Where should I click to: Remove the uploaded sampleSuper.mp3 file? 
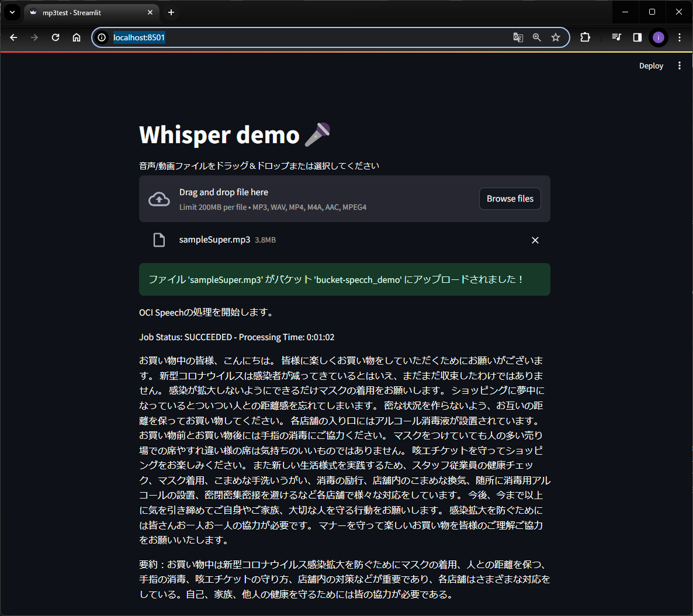point(535,240)
